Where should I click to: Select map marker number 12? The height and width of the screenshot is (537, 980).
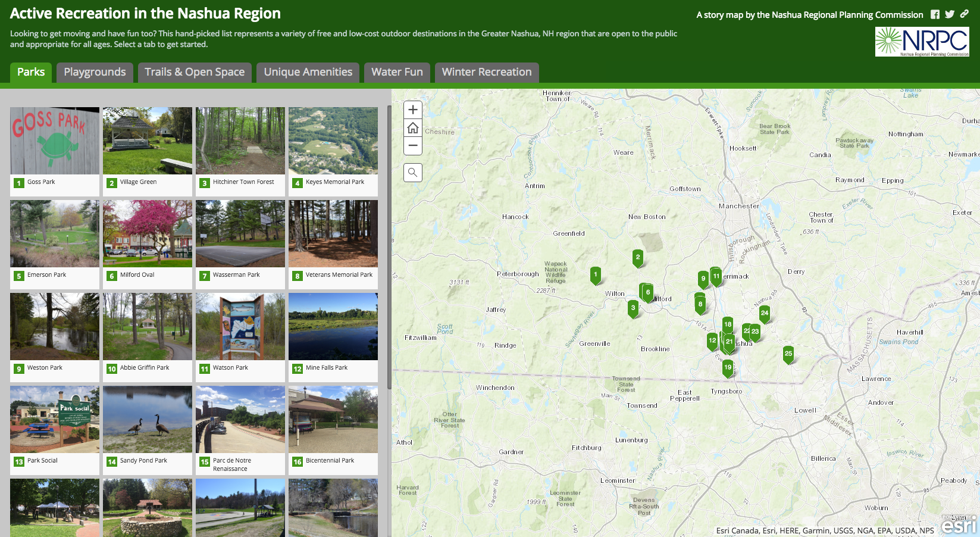click(712, 341)
